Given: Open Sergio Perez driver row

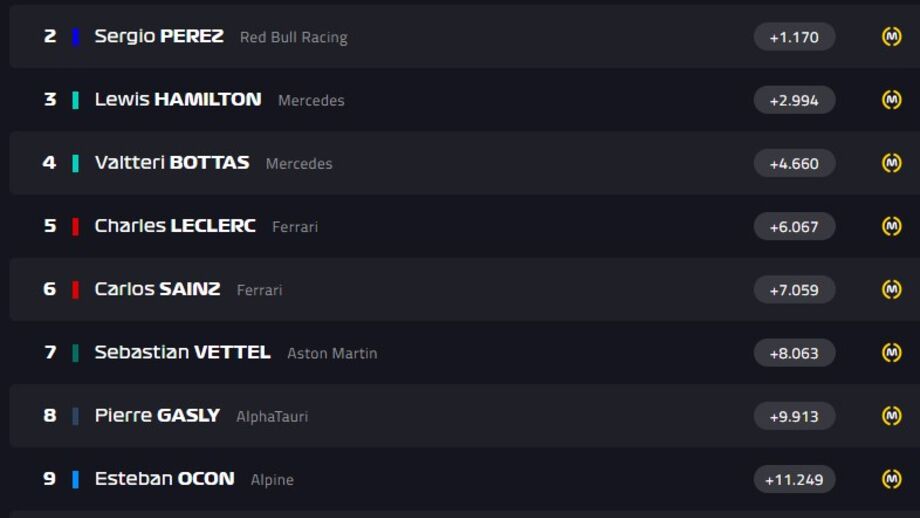Looking at the screenshot, I should pyautogui.click(x=465, y=36).
